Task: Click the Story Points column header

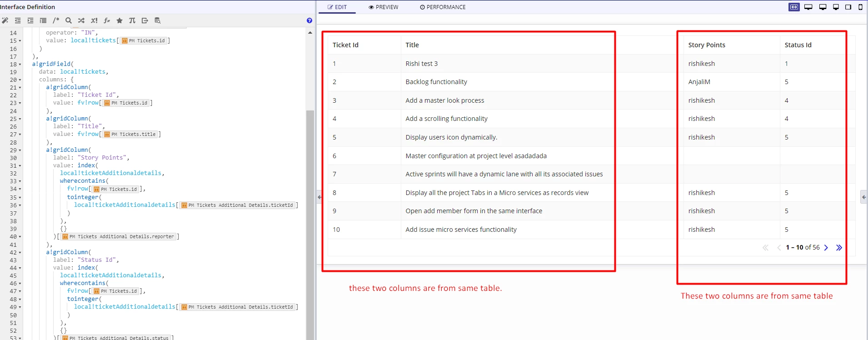Action: (707, 45)
